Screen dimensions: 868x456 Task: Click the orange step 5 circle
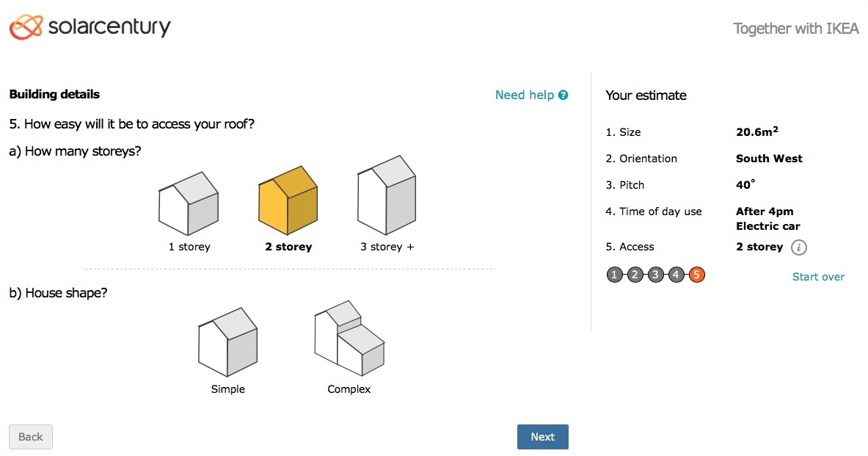697,275
